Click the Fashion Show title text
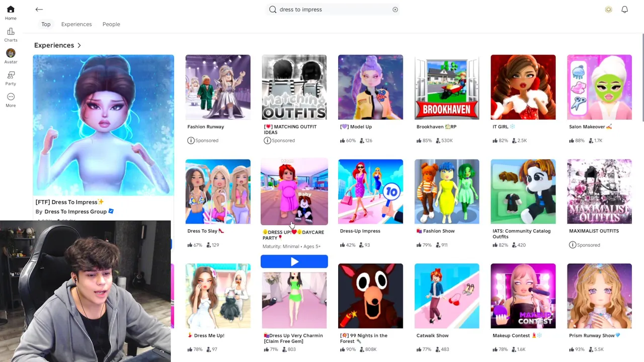Screen dimensions: 644x362 click(436, 231)
